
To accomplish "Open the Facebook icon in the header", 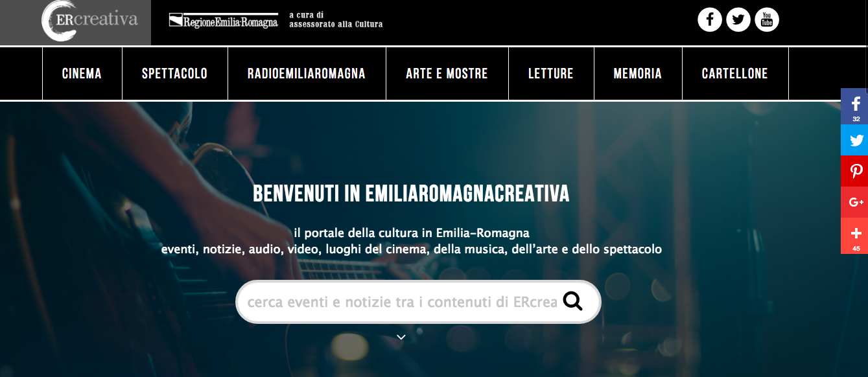I will (x=710, y=19).
